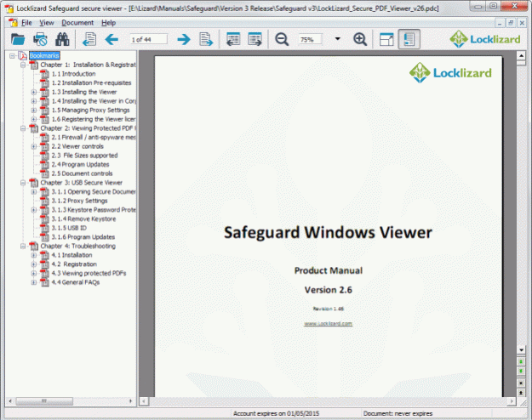Viewport: 532px width, 420px height.
Task: Follow the www.locklizard.com link
Action: click(328, 323)
